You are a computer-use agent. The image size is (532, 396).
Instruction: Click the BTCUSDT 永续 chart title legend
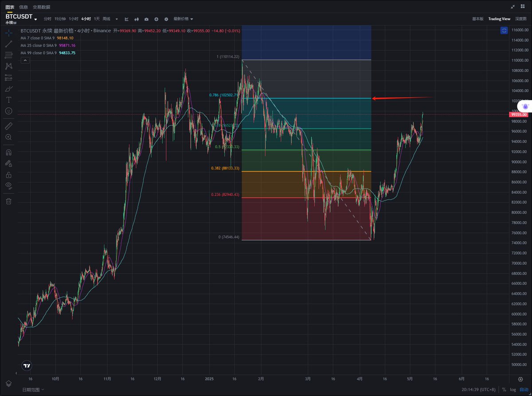(66, 31)
